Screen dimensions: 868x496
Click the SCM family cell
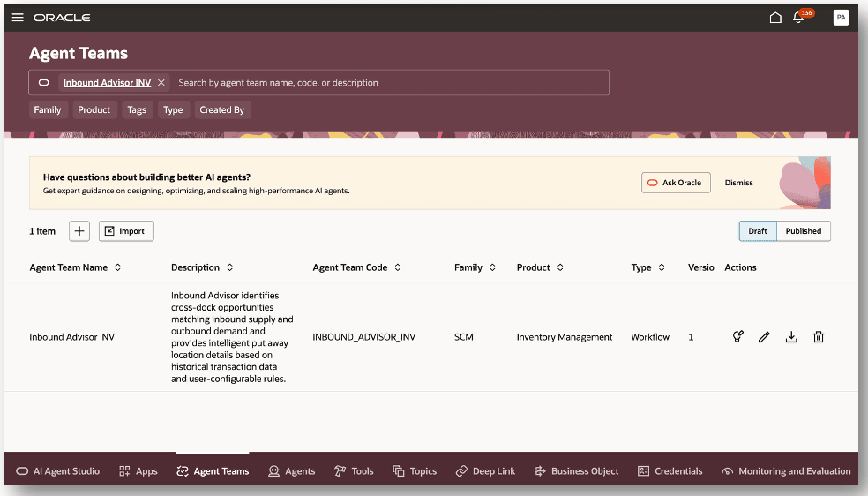tap(464, 337)
